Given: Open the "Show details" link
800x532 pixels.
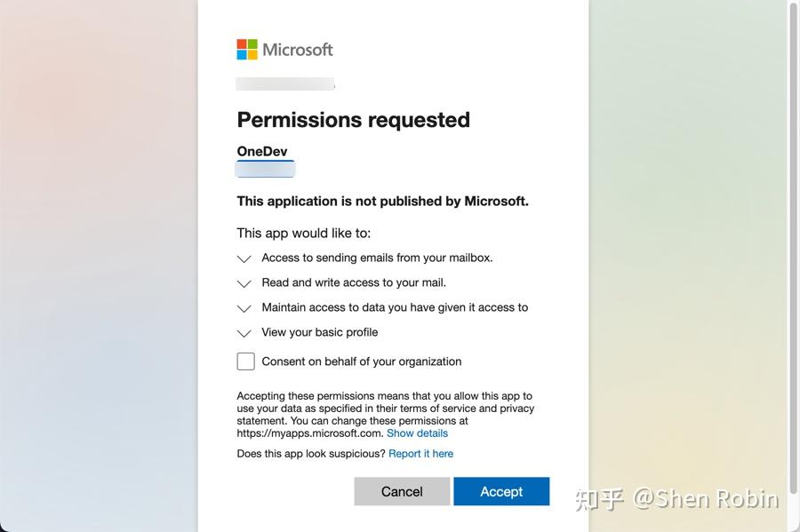Looking at the screenshot, I should pyautogui.click(x=417, y=433).
